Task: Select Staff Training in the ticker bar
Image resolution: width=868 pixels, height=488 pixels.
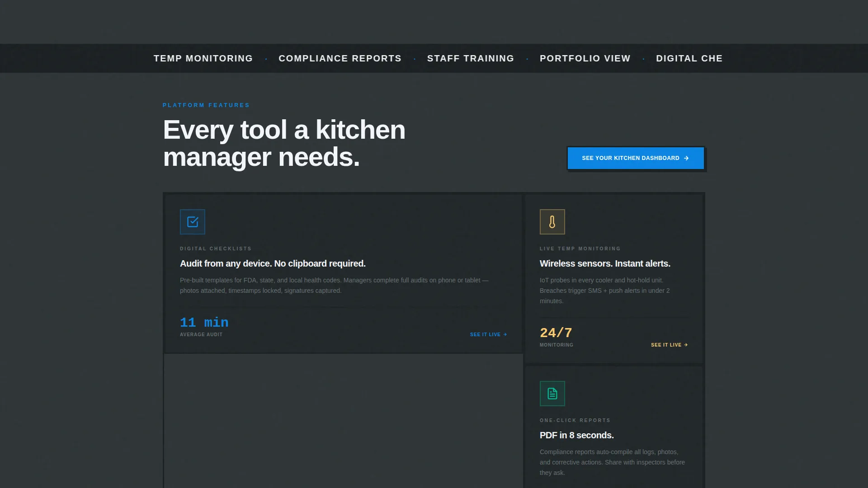Action: tap(471, 59)
